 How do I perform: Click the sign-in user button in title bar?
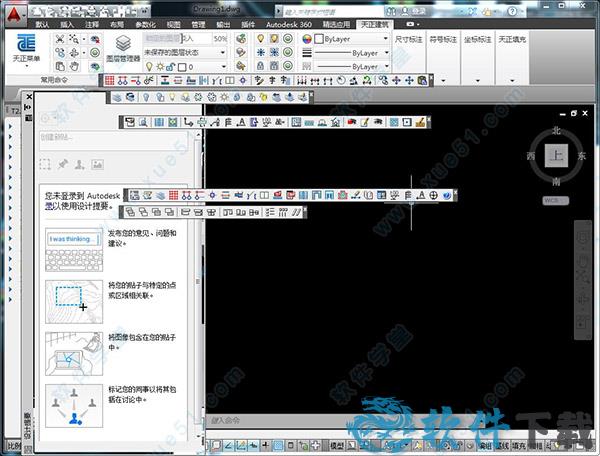click(413, 11)
